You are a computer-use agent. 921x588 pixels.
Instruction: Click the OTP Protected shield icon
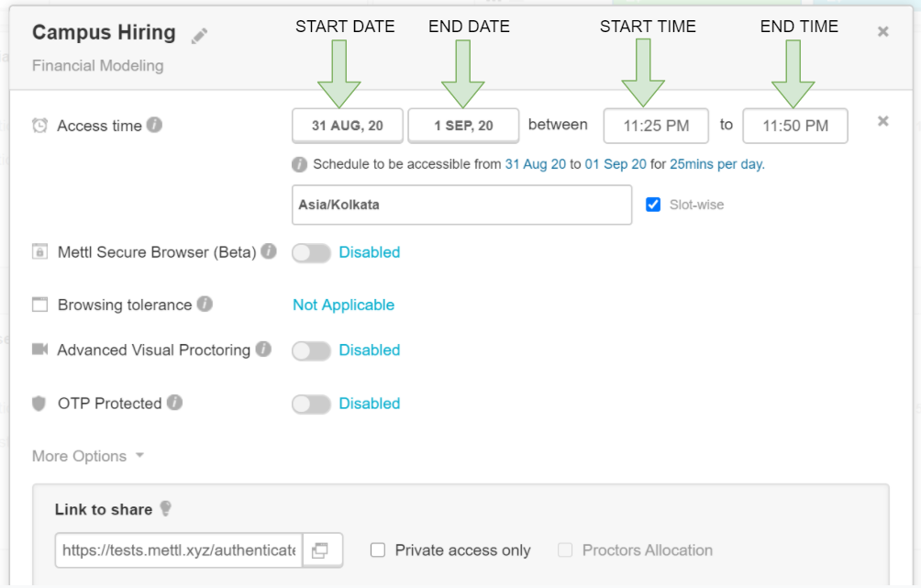[x=39, y=404]
